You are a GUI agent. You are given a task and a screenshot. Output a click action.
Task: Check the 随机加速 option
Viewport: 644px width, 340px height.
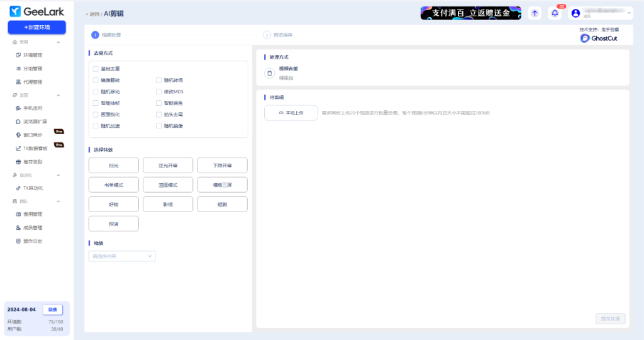(96, 125)
